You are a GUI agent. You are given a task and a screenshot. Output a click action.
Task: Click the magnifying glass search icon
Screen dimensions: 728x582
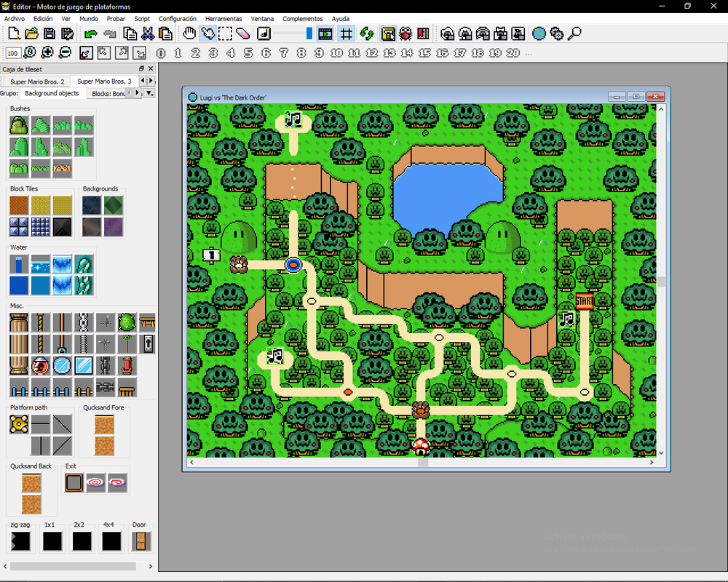(574, 33)
